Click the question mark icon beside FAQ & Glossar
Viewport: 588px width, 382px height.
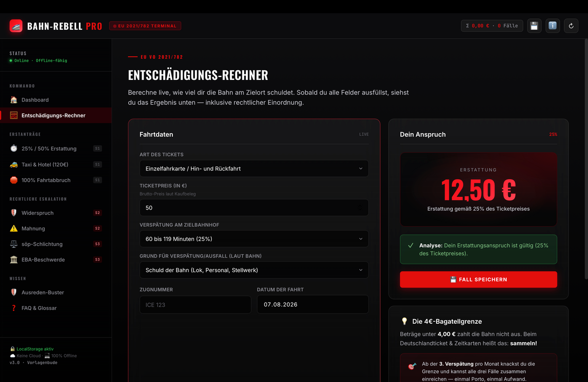(x=14, y=308)
